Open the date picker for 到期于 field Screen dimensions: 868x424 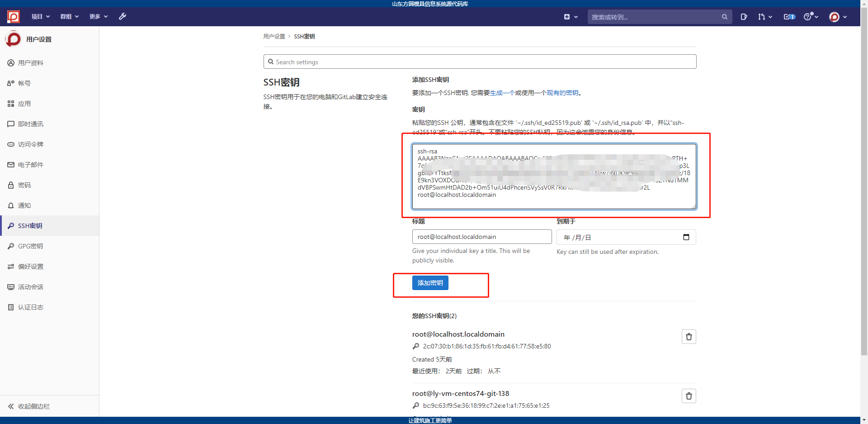pyautogui.click(x=686, y=237)
